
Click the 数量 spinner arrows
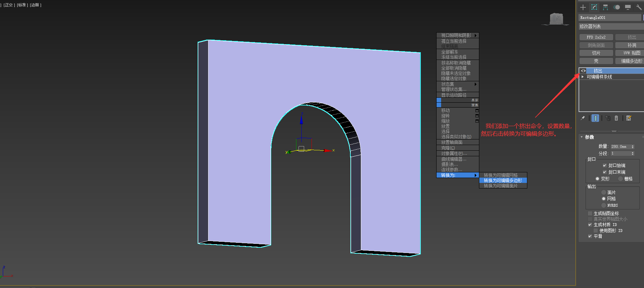point(632,147)
